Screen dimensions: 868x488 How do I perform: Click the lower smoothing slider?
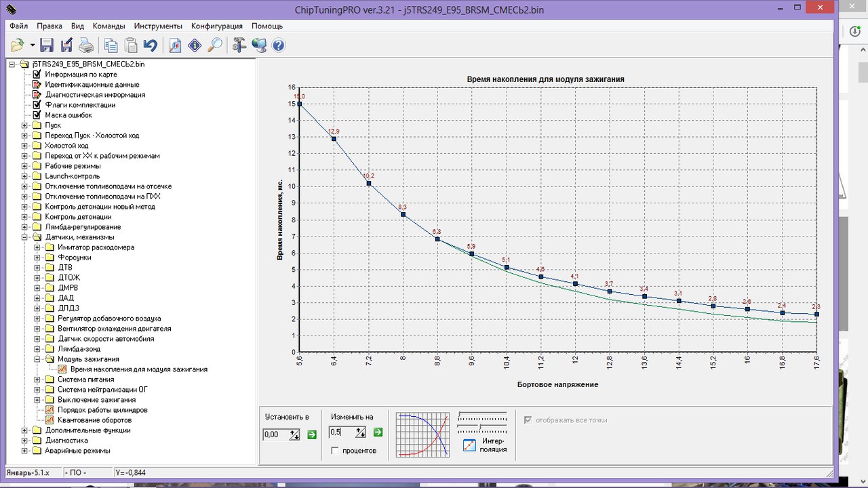pyautogui.click(x=482, y=428)
